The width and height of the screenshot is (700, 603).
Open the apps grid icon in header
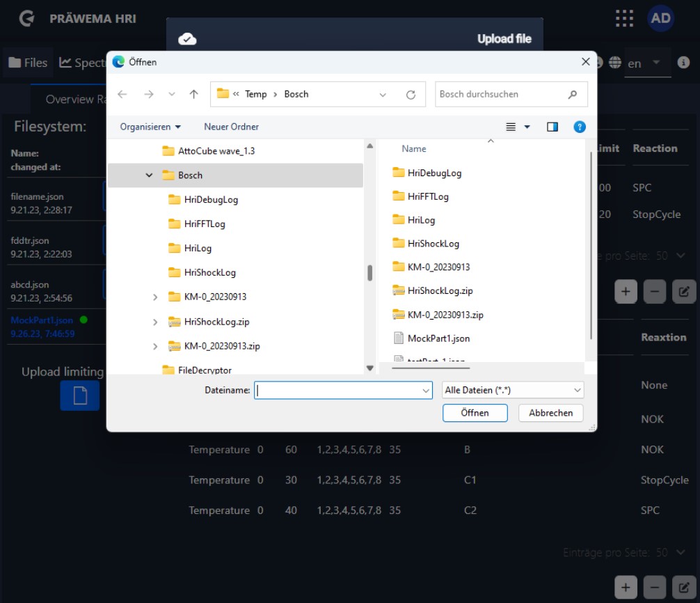[x=625, y=18]
